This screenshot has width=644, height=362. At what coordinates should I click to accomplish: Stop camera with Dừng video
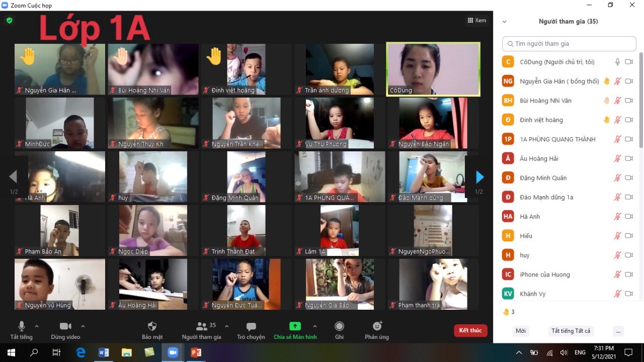tap(65, 326)
